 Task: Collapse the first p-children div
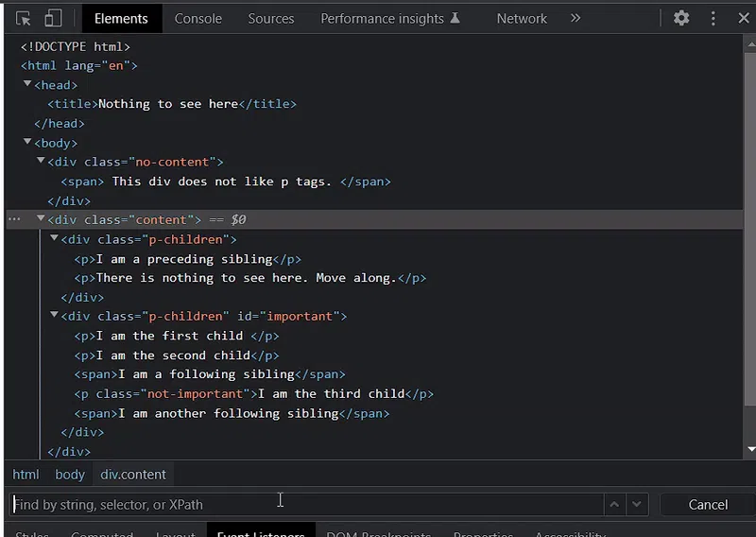[x=55, y=238]
